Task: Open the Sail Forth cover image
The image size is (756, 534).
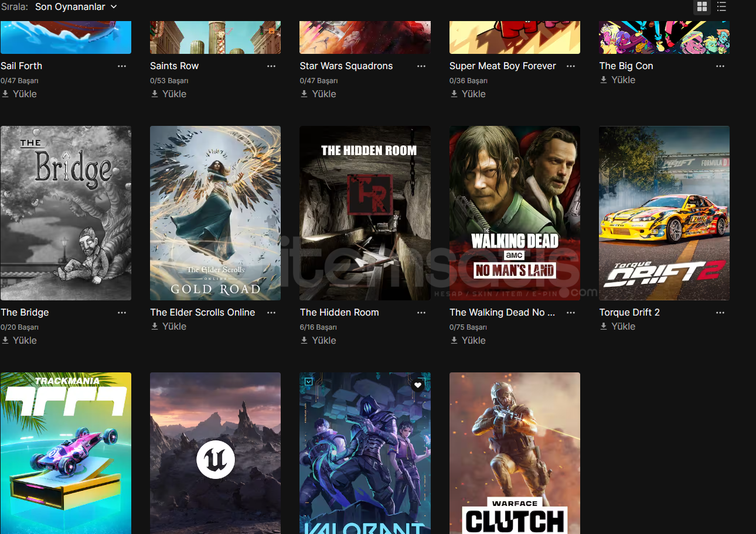Action: (66, 37)
